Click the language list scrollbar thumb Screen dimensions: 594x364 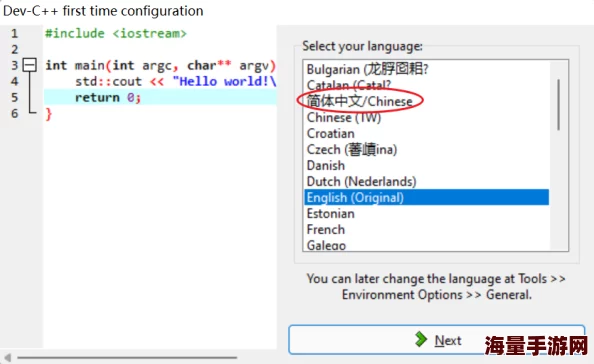(x=558, y=105)
